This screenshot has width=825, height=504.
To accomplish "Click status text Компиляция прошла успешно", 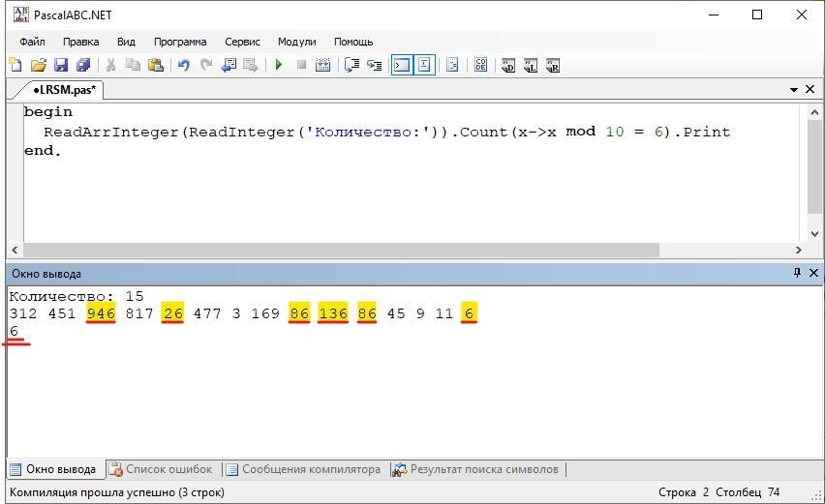I will pos(117,492).
